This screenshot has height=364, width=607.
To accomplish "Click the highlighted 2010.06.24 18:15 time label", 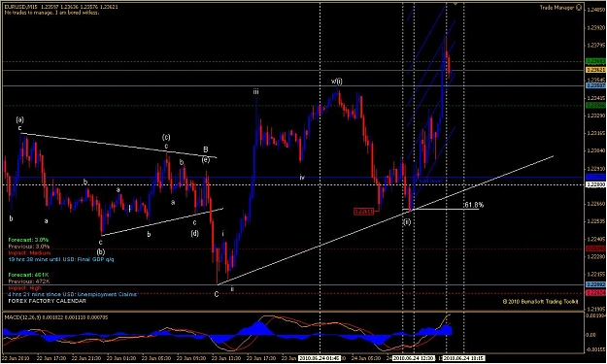I will (464, 358).
